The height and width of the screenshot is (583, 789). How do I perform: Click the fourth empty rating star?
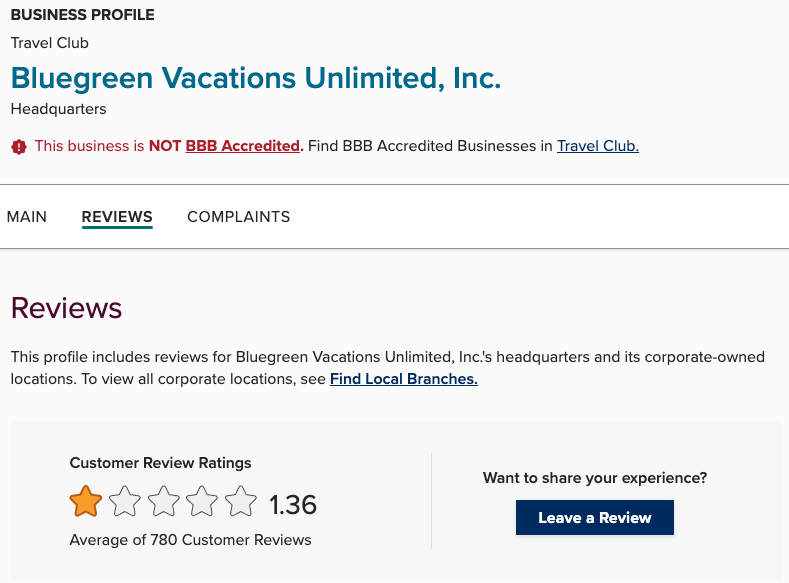202,501
